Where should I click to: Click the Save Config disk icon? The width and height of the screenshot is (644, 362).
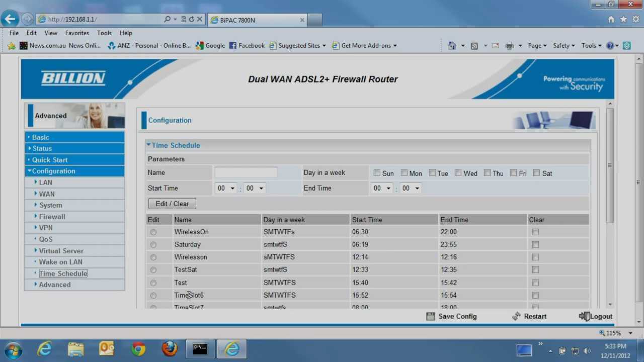[430, 316]
